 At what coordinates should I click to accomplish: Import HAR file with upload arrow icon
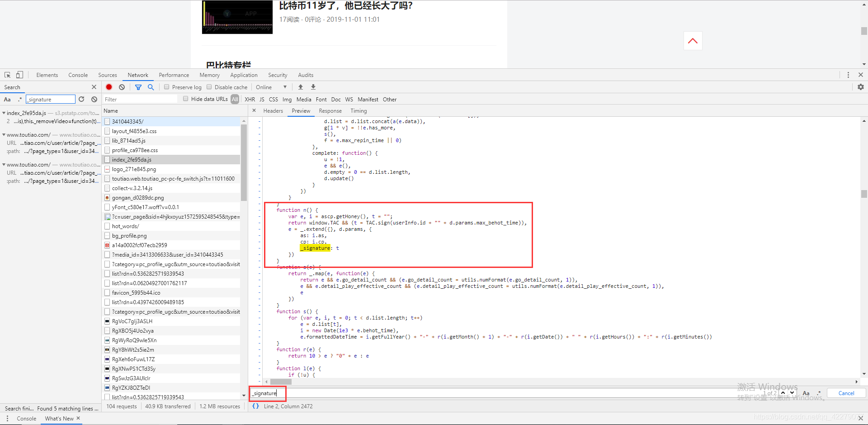tap(301, 87)
